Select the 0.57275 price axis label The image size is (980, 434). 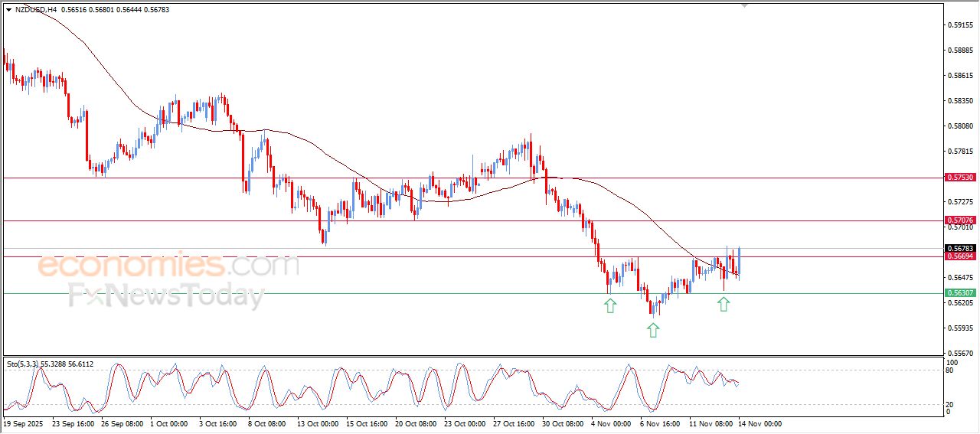tap(960, 202)
